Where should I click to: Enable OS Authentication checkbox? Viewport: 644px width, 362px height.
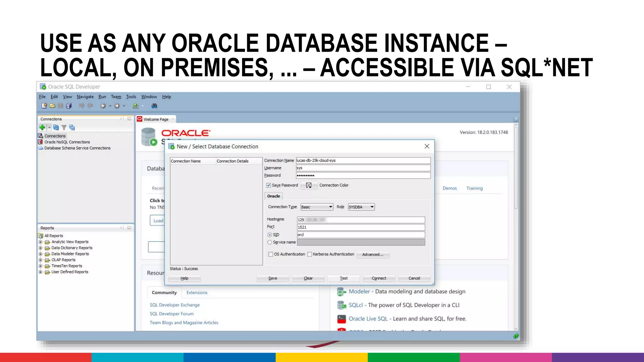(x=270, y=254)
